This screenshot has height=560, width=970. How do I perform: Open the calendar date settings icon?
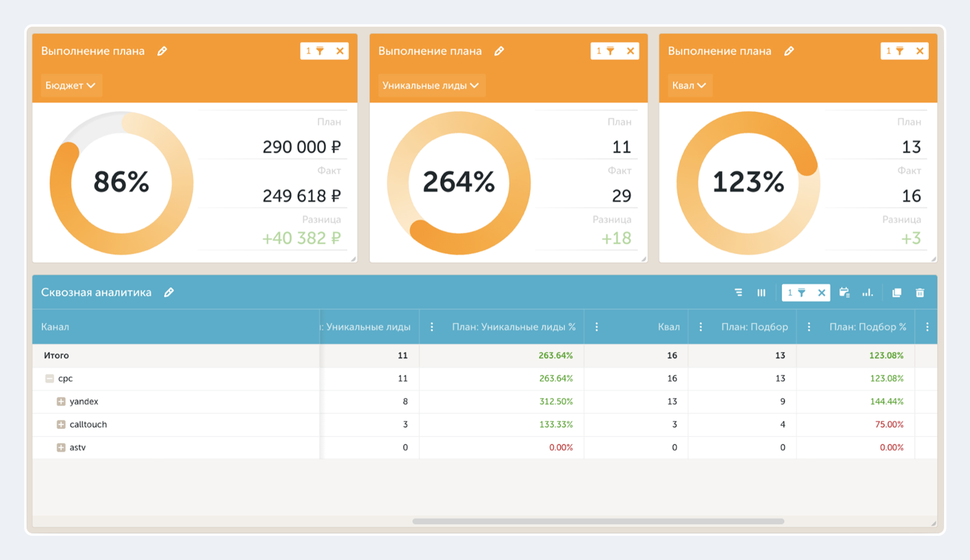point(844,293)
